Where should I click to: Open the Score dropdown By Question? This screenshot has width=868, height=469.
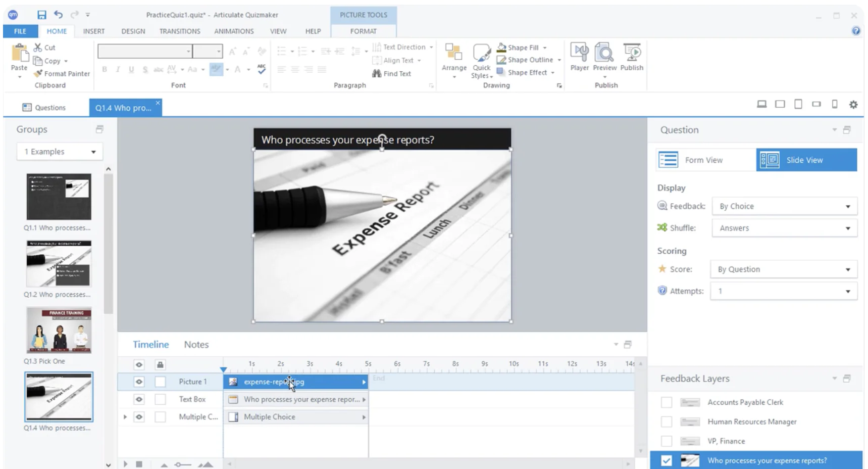[x=784, y=269]
